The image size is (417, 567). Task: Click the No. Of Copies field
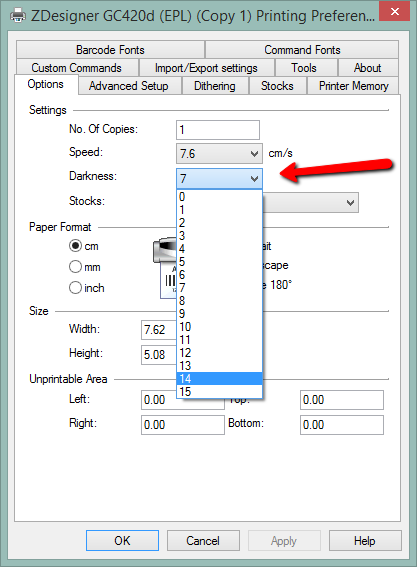pos(218,130)
